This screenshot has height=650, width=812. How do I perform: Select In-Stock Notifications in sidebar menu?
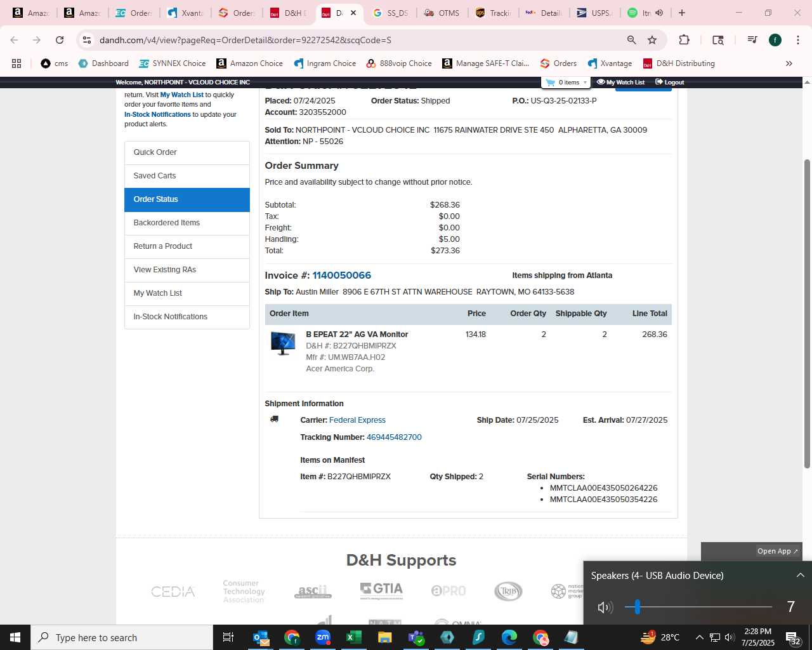pos(187,317)
